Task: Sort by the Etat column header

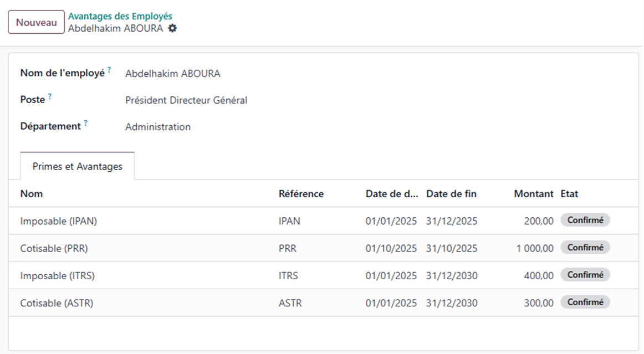Action: pos(569,194)
